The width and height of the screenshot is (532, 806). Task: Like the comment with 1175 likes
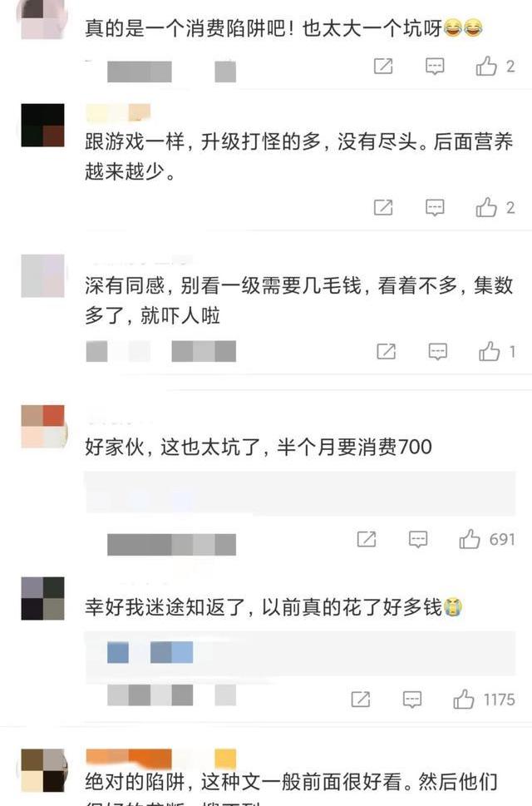[x=463, y=700]
